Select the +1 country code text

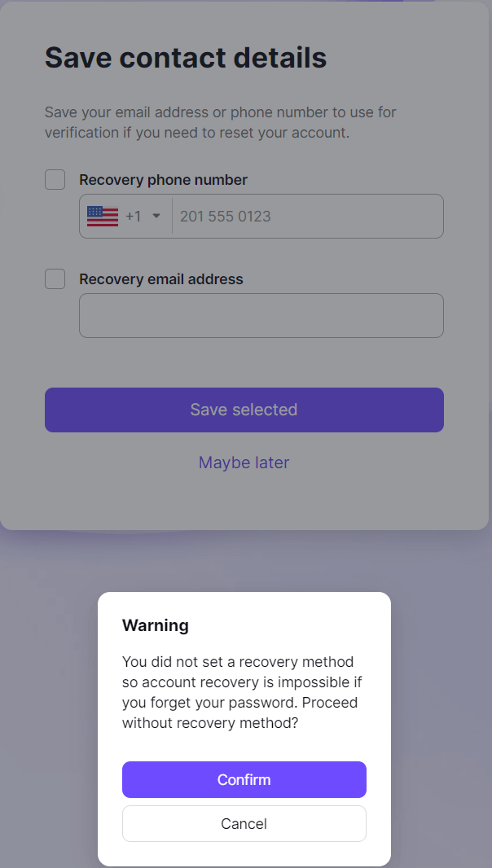click(x=134, y=216)
